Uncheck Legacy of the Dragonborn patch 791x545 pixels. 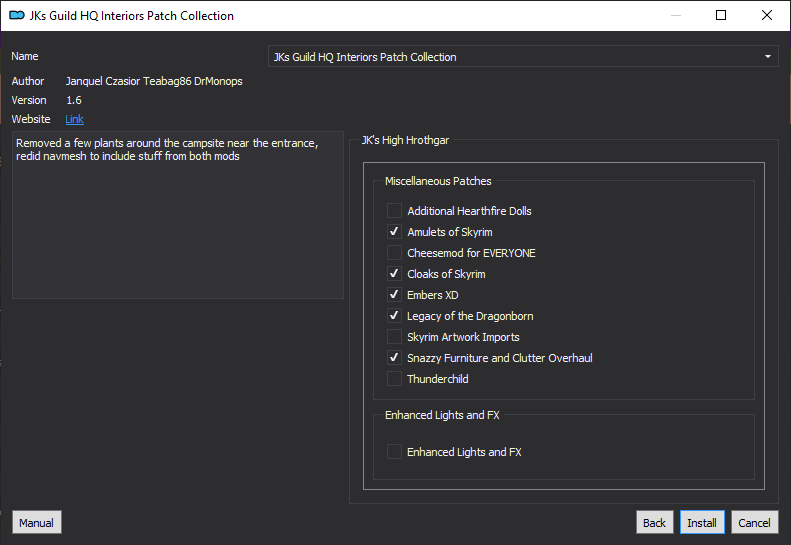394,315
